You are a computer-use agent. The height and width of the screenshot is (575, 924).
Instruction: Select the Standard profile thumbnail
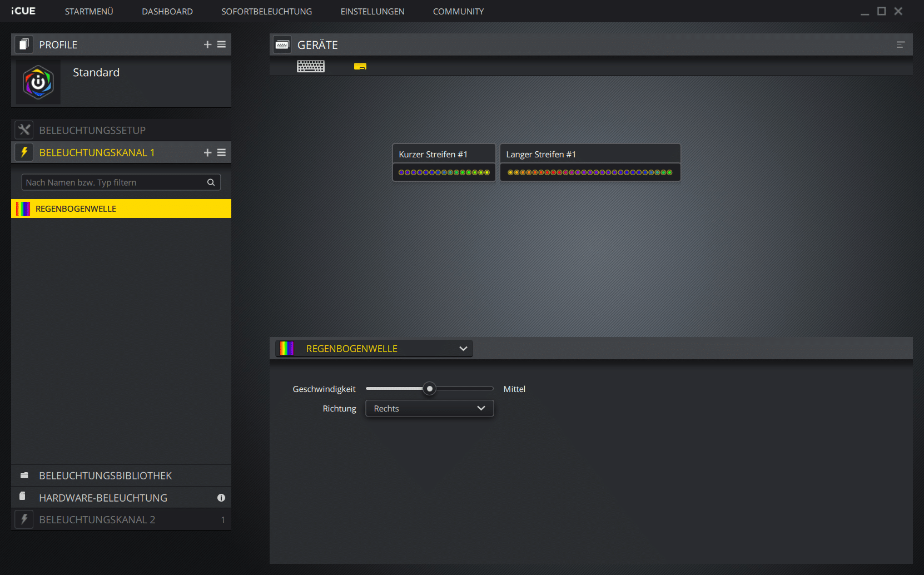pos(38,82)
